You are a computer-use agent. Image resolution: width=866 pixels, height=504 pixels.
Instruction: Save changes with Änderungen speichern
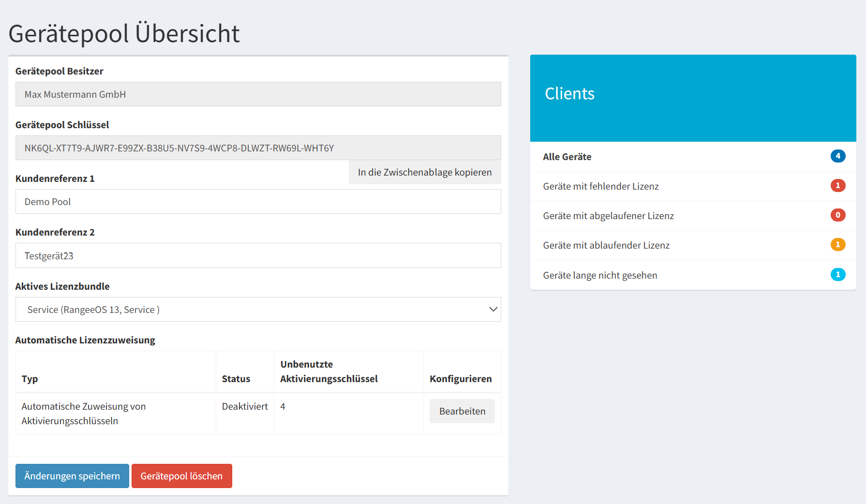(72, 476)
